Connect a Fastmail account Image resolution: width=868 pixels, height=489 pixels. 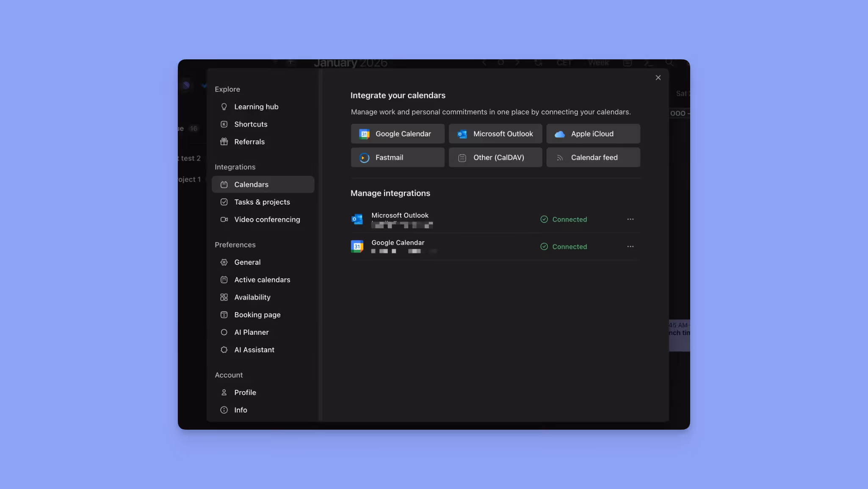[x=397, y=157]
